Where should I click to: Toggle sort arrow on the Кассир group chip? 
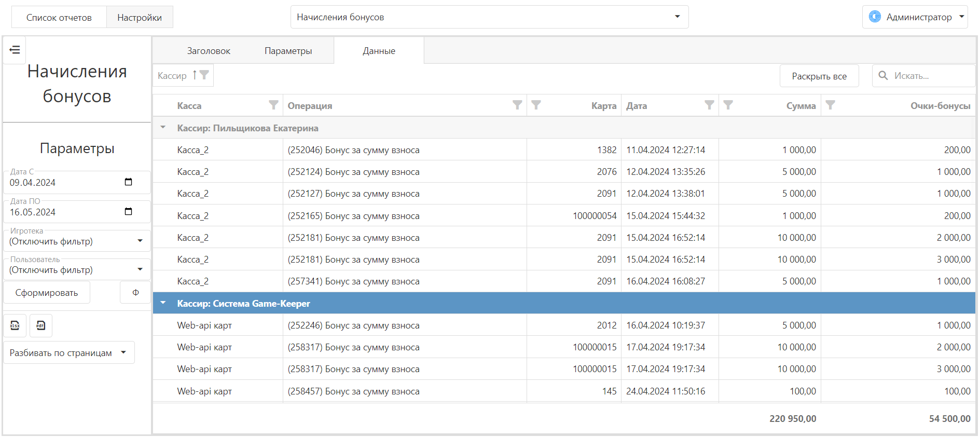pyautogui.click(x=195, y=75)
